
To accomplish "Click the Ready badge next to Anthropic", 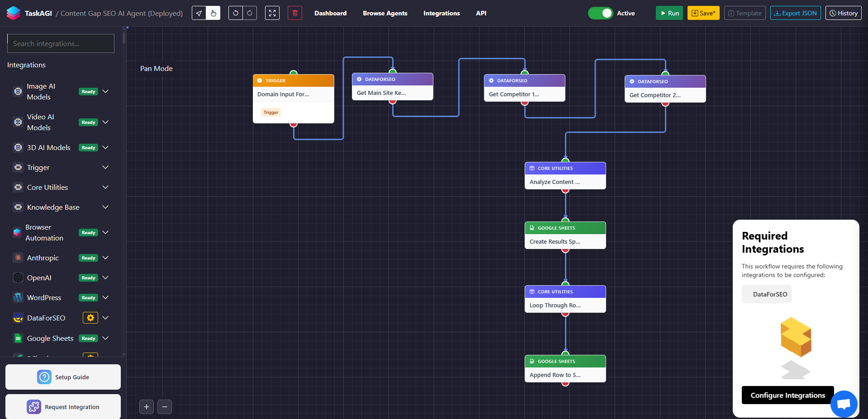I will point(88,258).
